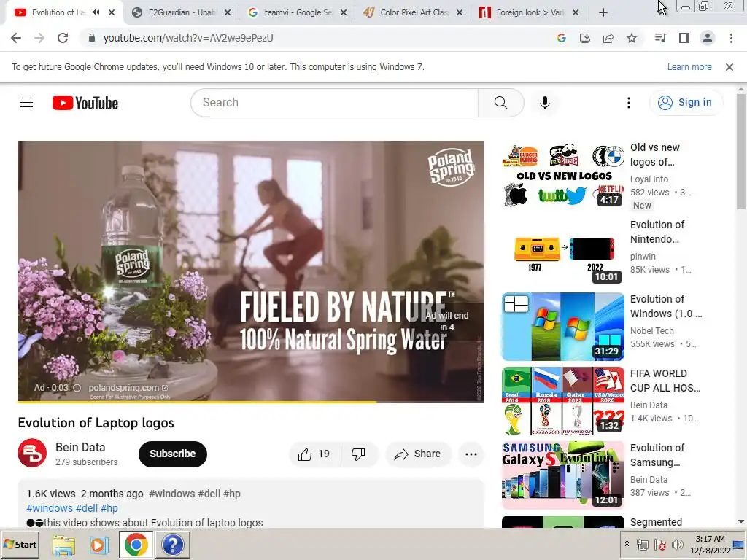The image size is (747, 560).
Task: Go back with the browser back arrow
Action: pyautogui.click(x=16, y=38)
